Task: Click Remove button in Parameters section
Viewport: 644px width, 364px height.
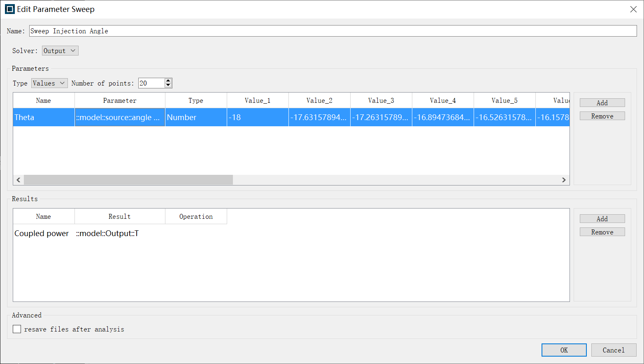Action: click(602, 116)
